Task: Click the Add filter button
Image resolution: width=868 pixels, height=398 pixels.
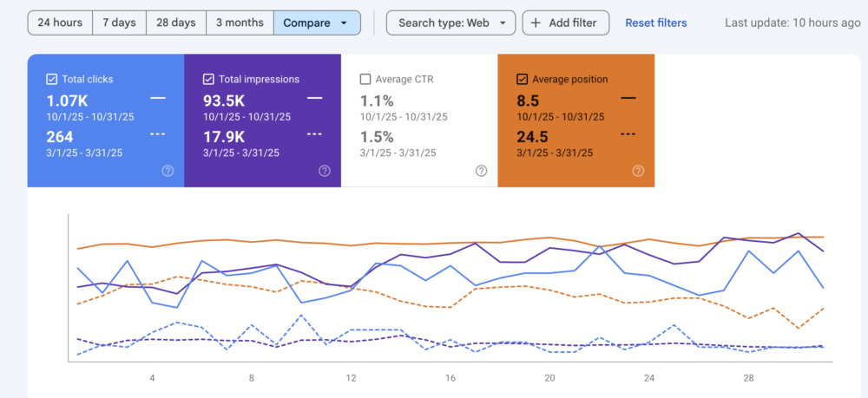Action: pos(565,23)
